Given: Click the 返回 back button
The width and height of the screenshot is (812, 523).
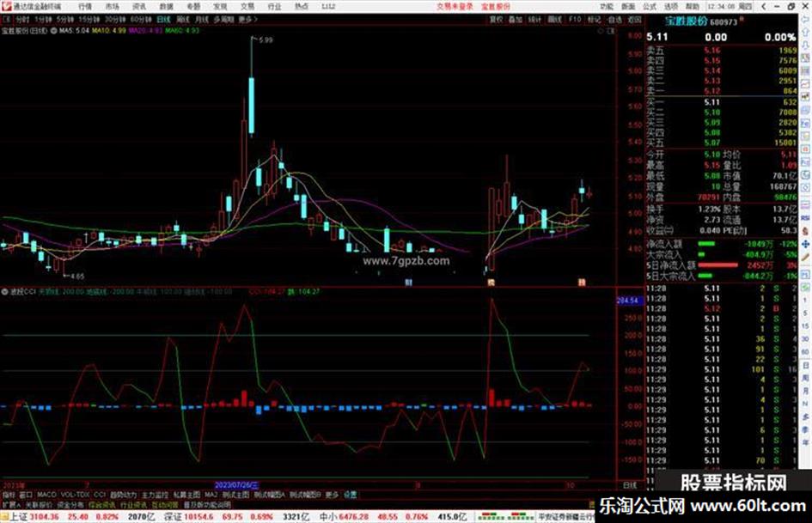Looking at the screenshot, I should click(634, 19).
